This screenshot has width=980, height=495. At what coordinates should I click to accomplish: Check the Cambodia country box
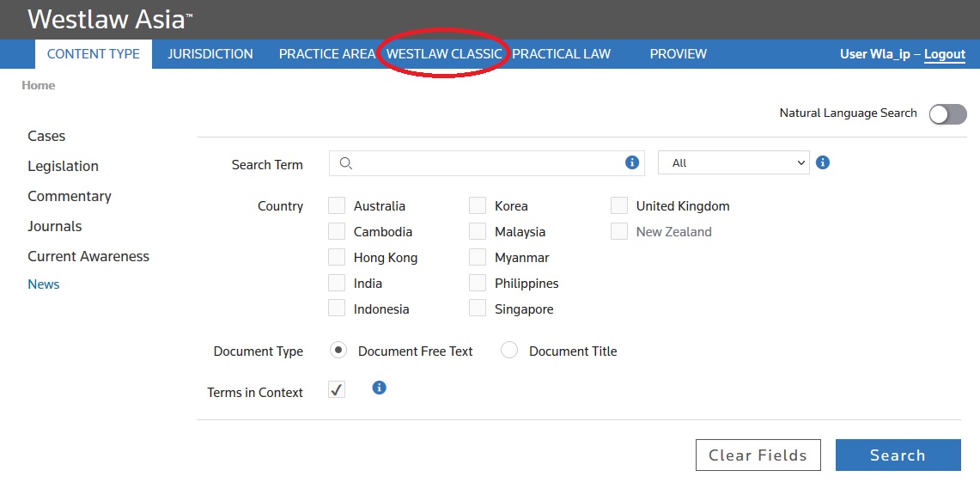(x=337, y=231)
